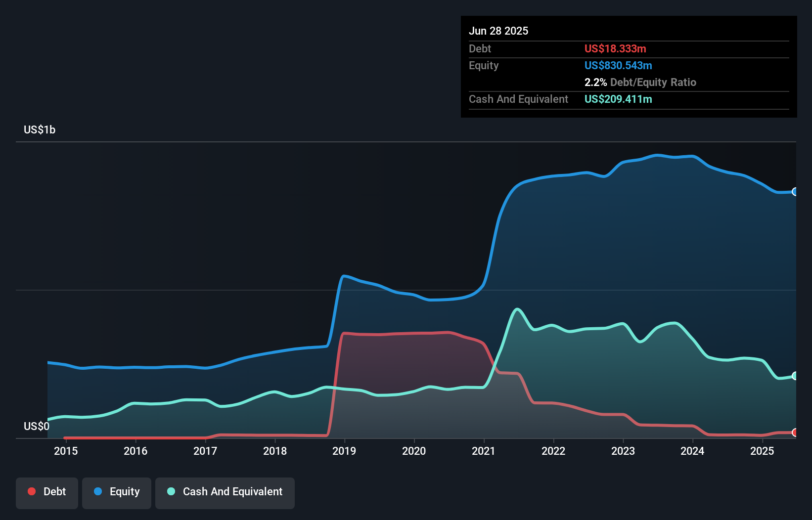Select the 2017 x-axis label
This screenshot has width=812, height=520.
[205, 451]
